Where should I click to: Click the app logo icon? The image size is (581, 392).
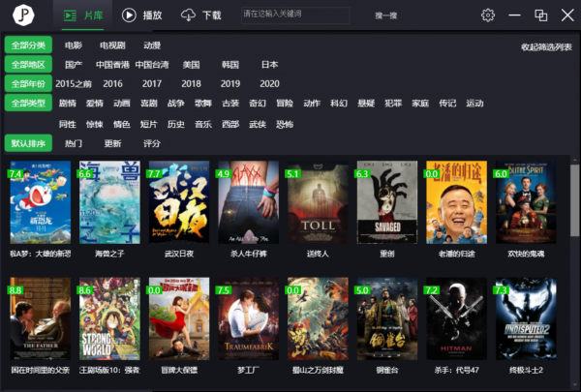pyautogui.click(x=23, y=15)
